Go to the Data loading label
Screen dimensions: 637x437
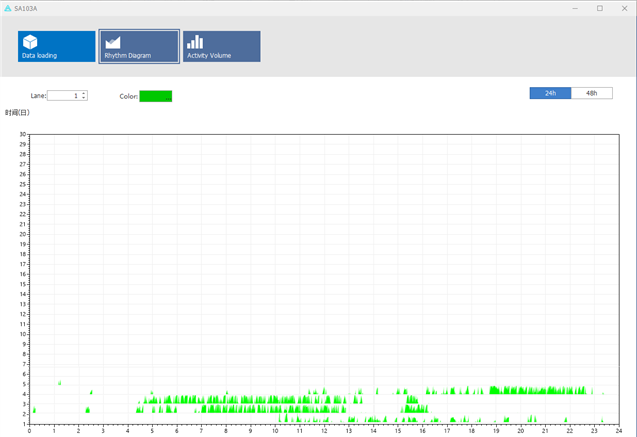coord(40,56)
